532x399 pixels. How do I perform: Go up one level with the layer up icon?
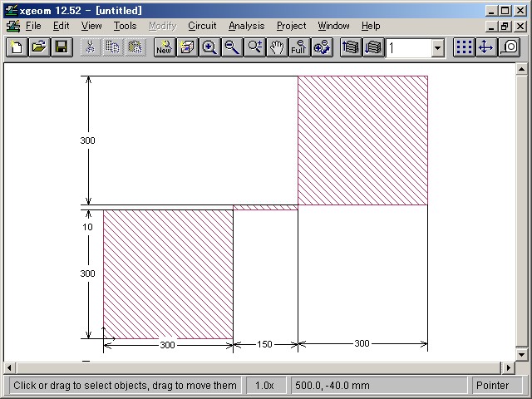click(351, 47)
